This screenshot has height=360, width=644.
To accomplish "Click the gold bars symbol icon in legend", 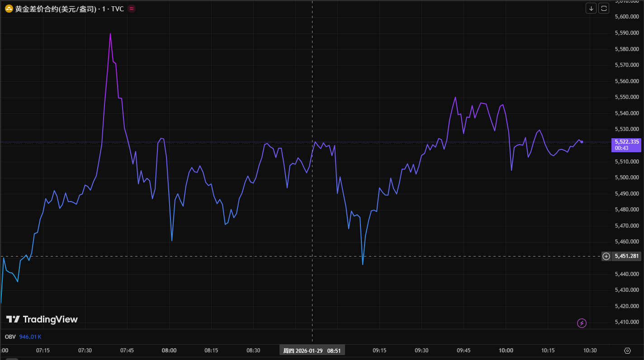I will 8,8.
